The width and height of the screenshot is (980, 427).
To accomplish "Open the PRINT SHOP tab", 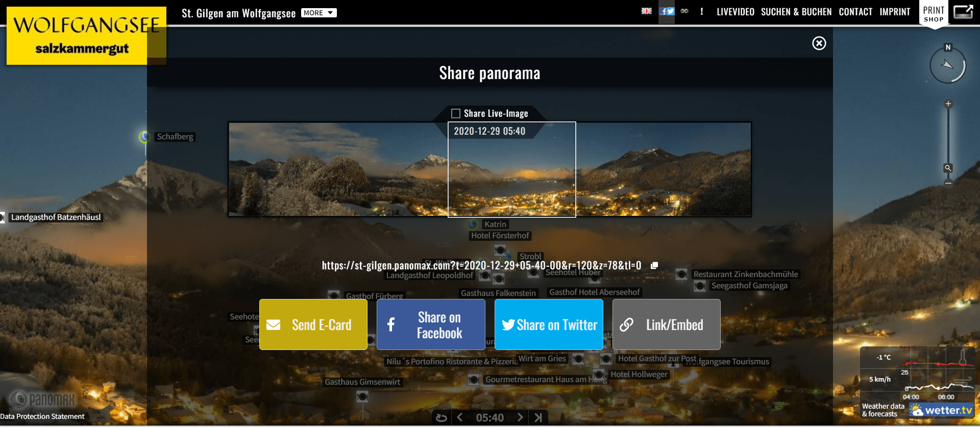I will [934, 14].
